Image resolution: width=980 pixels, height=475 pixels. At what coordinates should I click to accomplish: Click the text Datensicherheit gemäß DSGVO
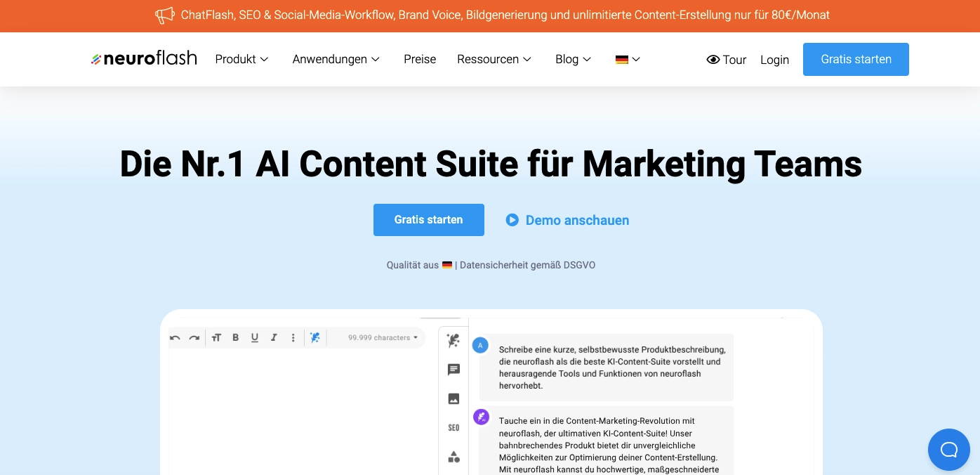(527, 265)
